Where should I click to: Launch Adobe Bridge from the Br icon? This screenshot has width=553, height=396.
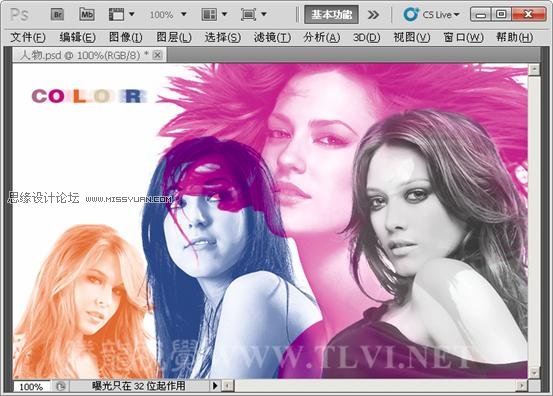[57, 15]
